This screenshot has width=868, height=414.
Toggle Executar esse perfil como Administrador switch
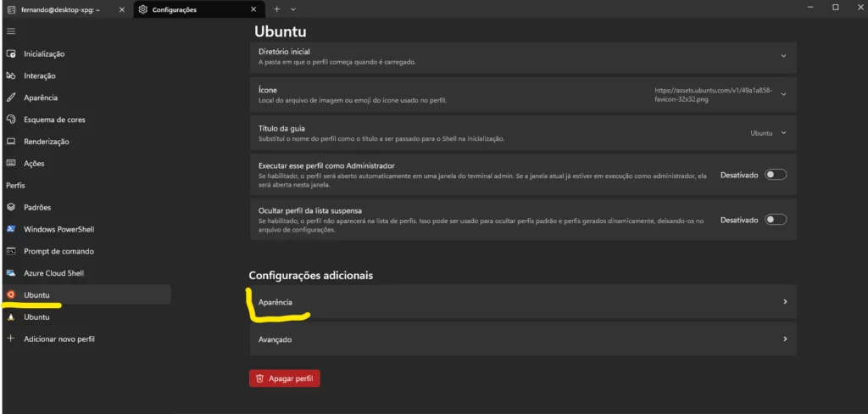click(x=776, y=175)
